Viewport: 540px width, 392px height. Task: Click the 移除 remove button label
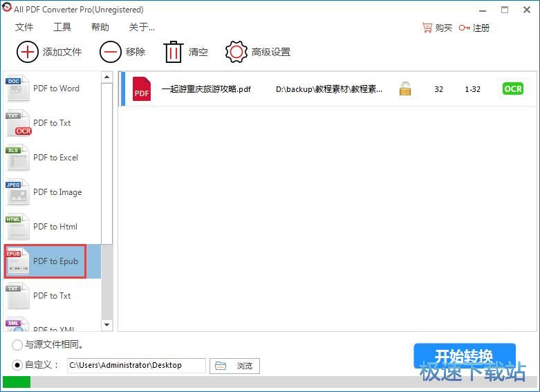pos(135,52)
